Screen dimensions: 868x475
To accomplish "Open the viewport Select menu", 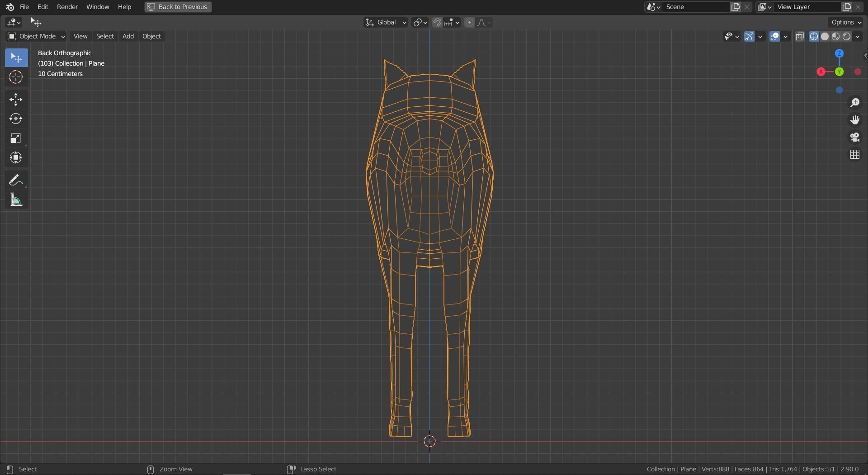I will (105, 36).
